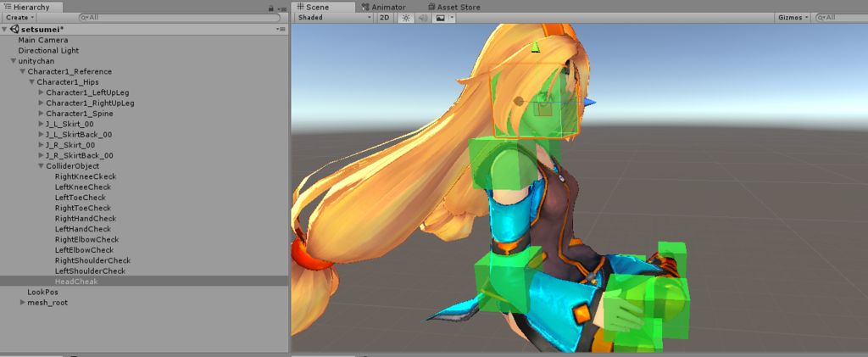Toggle scene audio speaker icon
This screenshot has height=357, width=868.
(422, 18)
